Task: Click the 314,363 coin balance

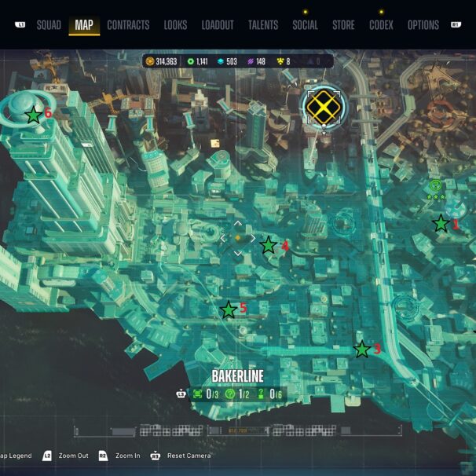Action: pyautogui.click(x=167, y=61)
